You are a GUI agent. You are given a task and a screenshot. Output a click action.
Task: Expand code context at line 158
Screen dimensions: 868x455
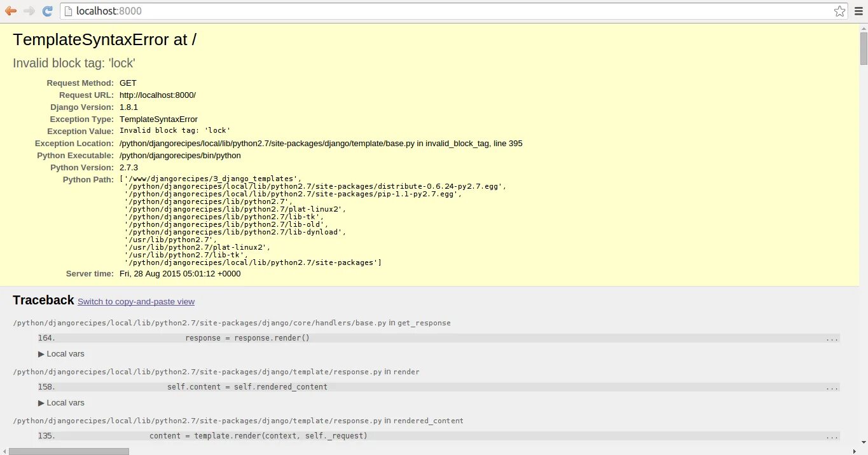(439, 387)
